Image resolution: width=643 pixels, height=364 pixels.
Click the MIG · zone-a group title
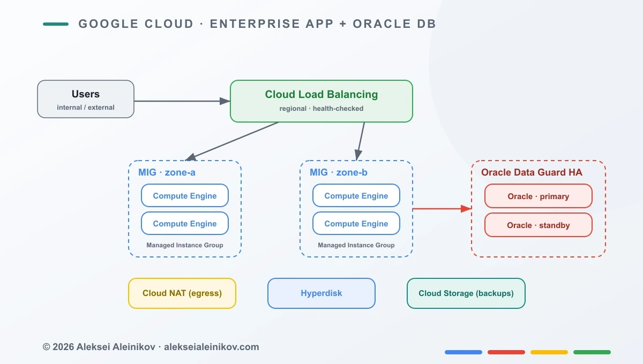coord(167,172)
